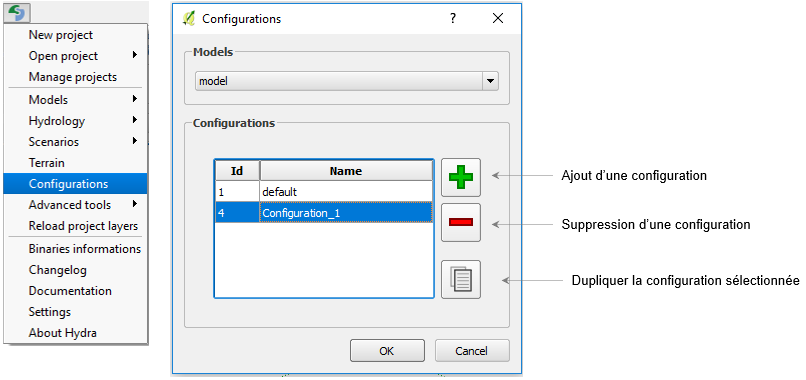
Task: Click the Configurations dialog title icon
Action: coord(189,19)
